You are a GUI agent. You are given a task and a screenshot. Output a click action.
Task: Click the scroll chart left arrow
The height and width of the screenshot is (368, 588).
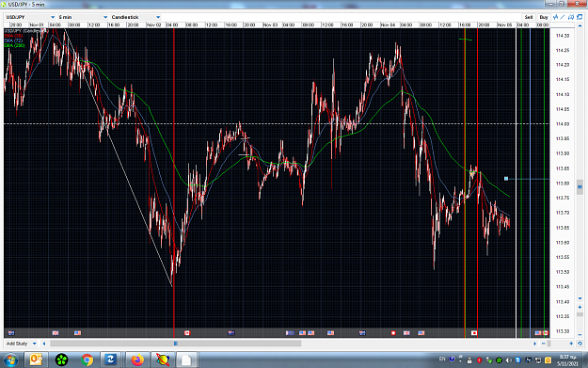tap(44, 344)
